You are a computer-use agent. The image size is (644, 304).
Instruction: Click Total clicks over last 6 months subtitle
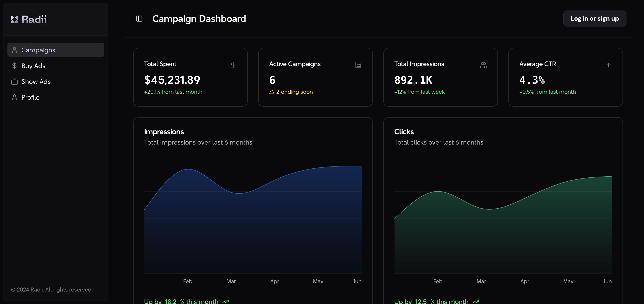point(439,142)
